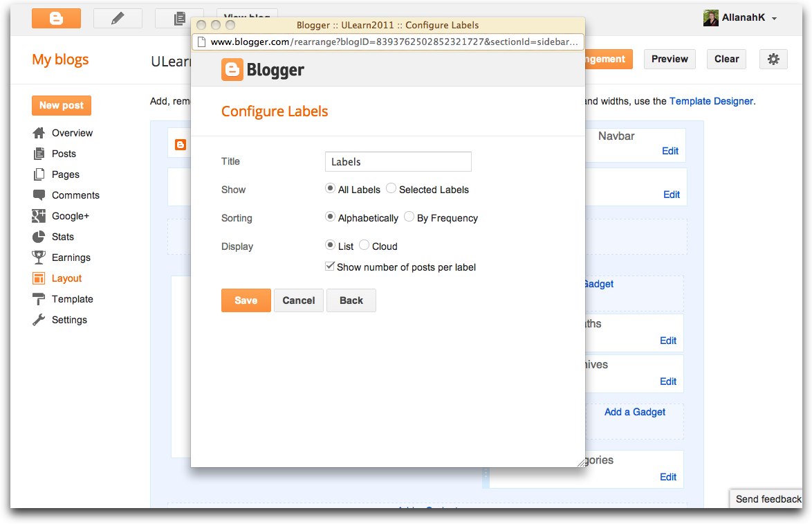Image resolution: width=812 pixels, height=524 pixels.
Task: Uncheck Show number of posts per label
Action: (330, 266)
